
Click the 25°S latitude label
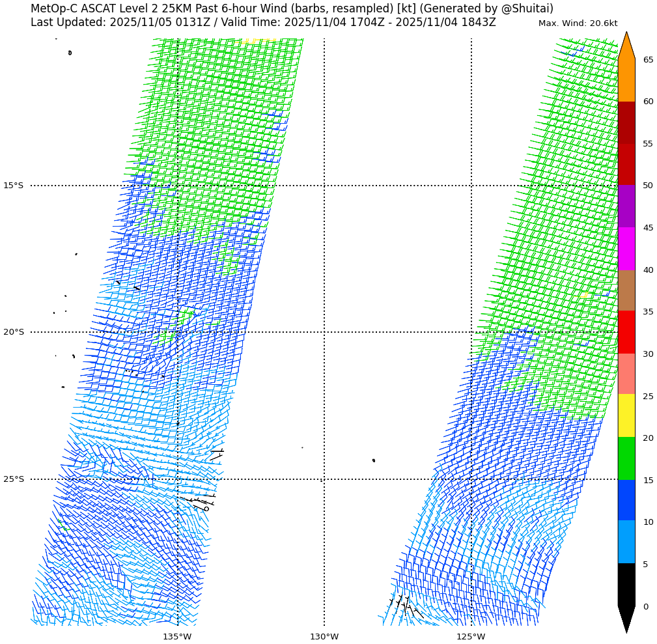pyautogui.click(x=13, y=479)
